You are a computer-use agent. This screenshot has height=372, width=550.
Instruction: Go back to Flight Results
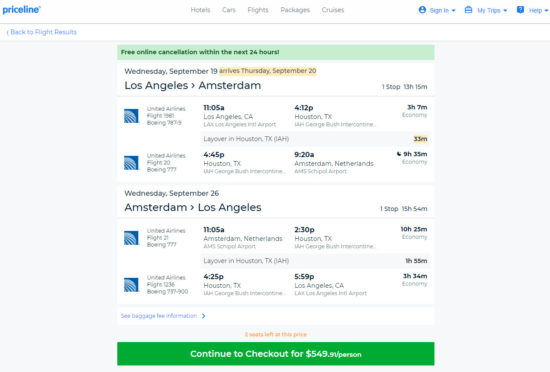click(42, 32)
